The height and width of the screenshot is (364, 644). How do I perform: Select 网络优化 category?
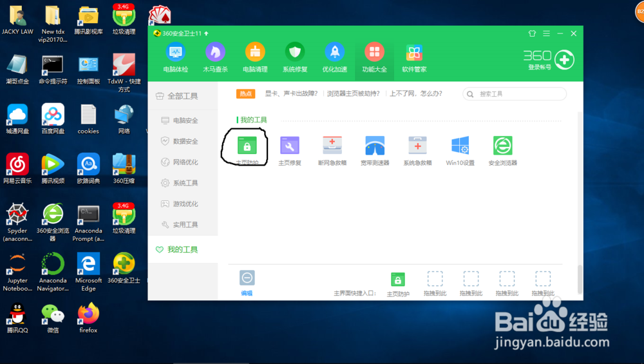click(x=183, y=162)
